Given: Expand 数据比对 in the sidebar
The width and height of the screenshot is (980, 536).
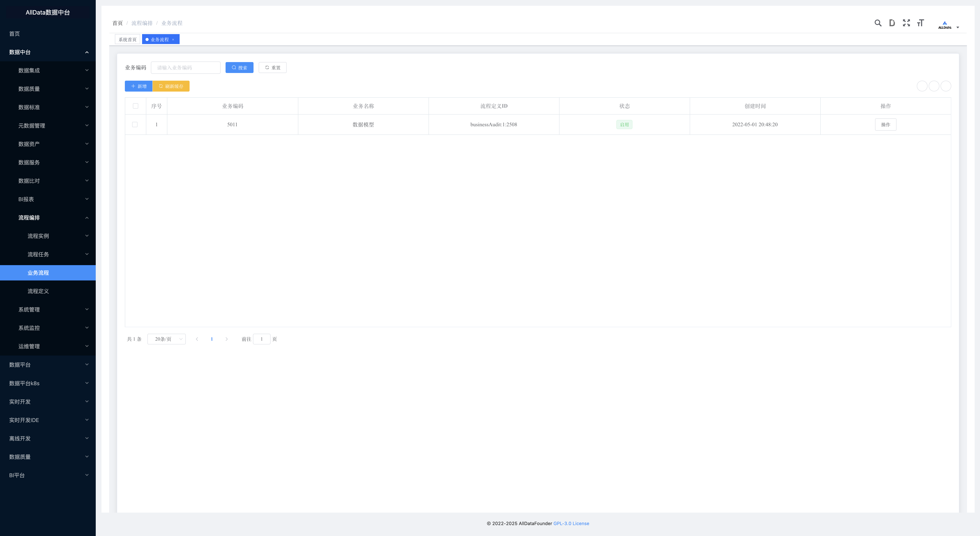Looking at the screenshot, I should [x=48, y=181].
